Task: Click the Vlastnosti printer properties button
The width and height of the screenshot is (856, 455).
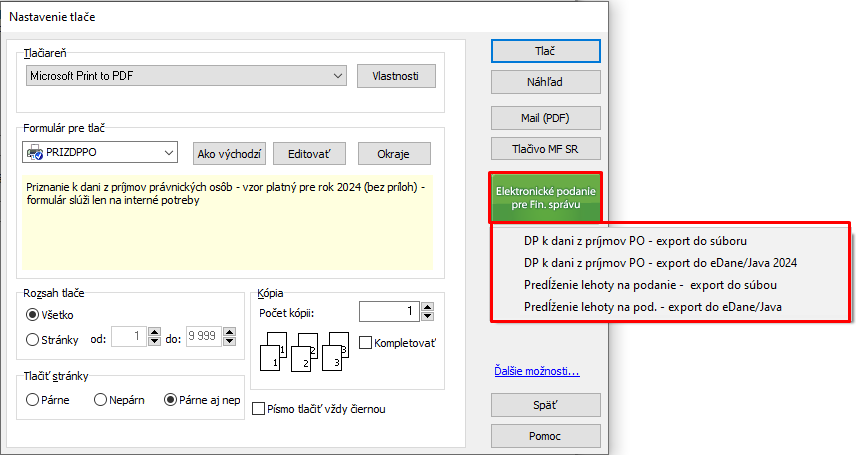Action: pyautogui.click(x=396, y=76)
